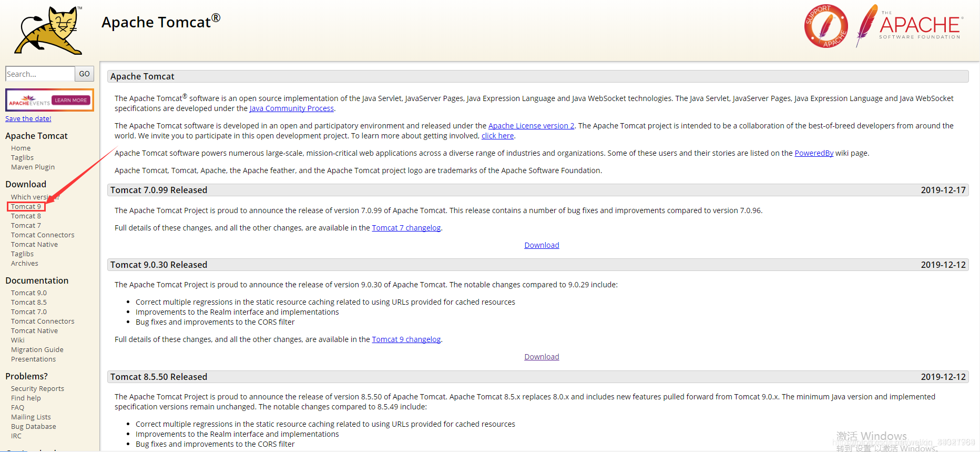This screenshot has height=452, width=980.
Task: Open the Mailing Lists link
Action: click(31, 417)
